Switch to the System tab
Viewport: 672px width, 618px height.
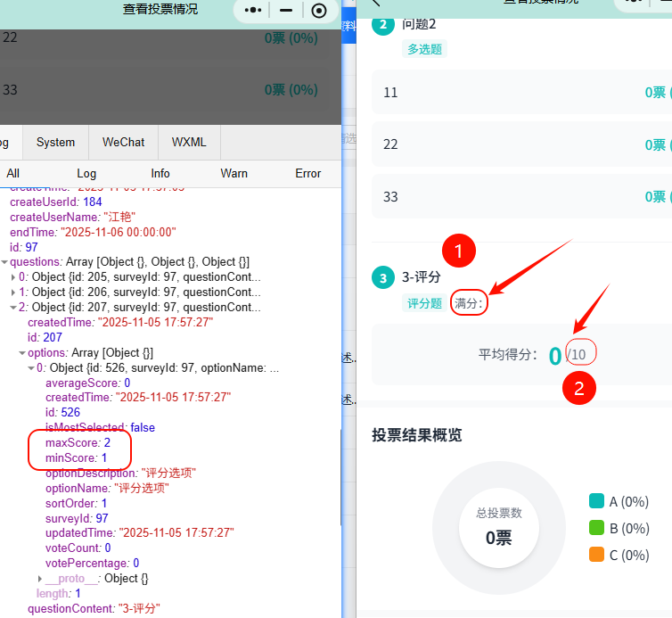55,142
